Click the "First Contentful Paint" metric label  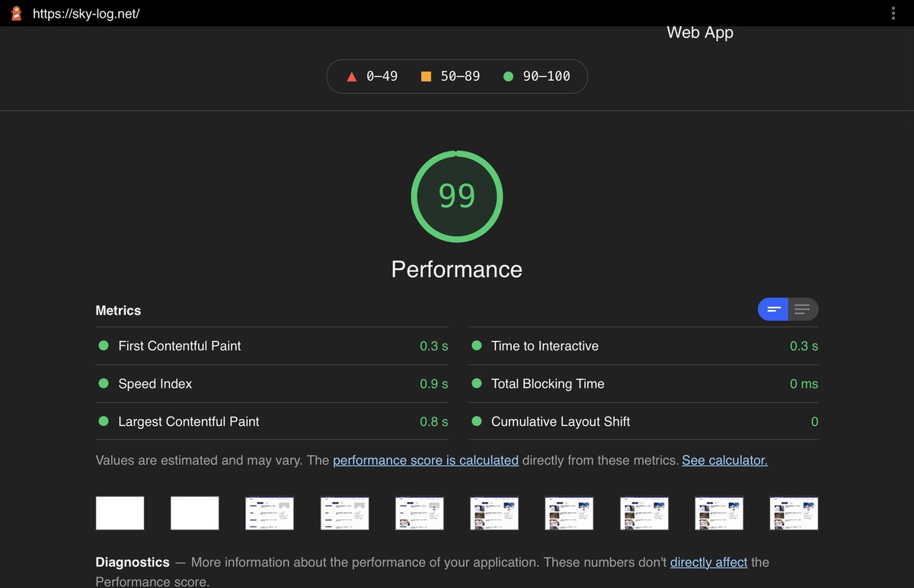[x=180, y=346]
